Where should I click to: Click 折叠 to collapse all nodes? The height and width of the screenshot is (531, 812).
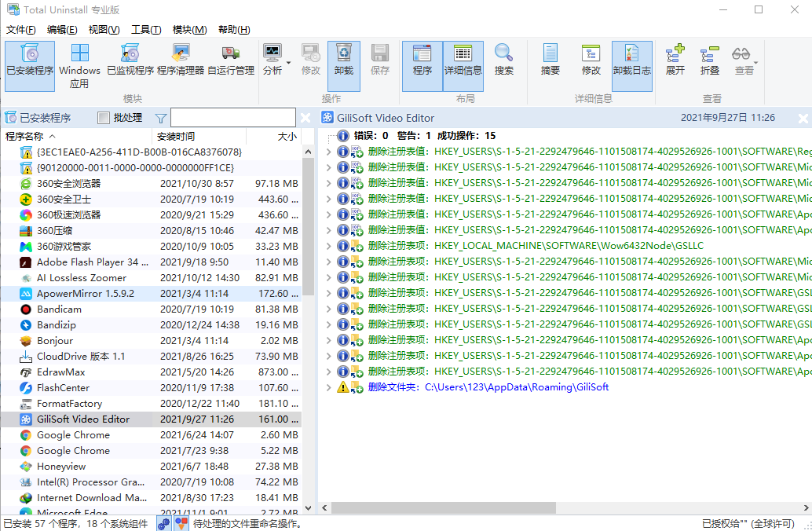tap(709, 60)
